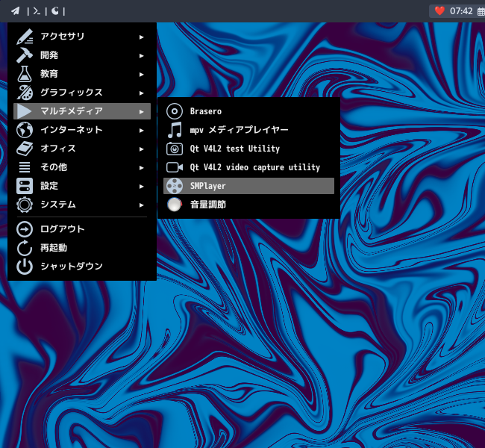485x448 pixels.
Task: Click the crescent moon icon in top panel
Action: pyautogui.click(x=55, y=11)
